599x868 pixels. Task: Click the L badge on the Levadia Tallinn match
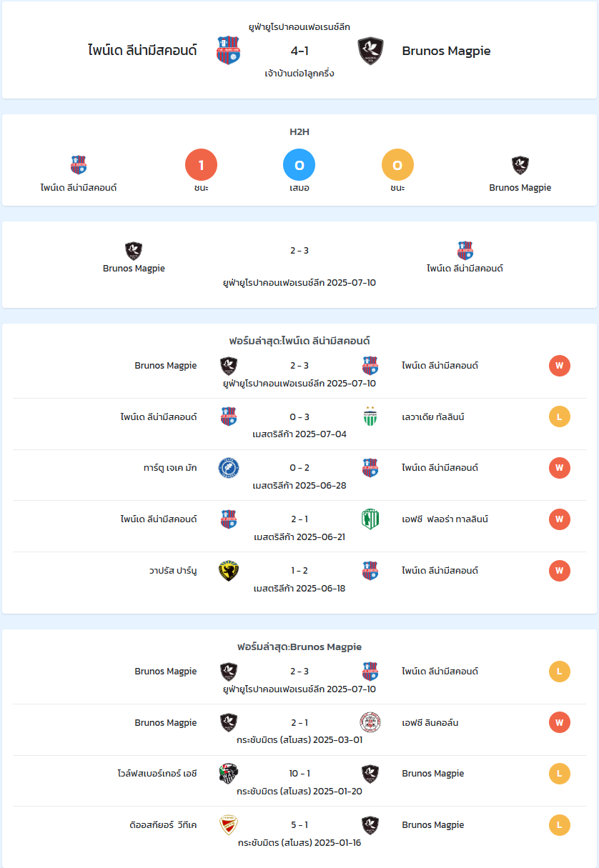[560, 416]
